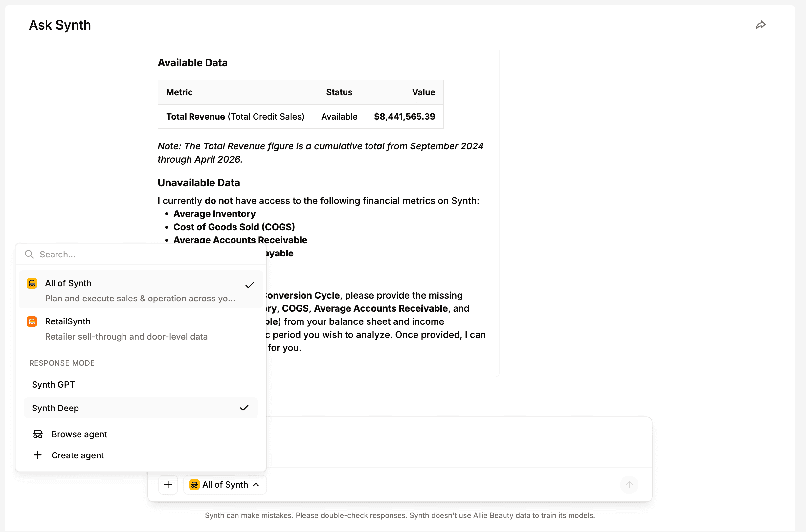Click the Available Data heading
806x532 pixels.
192,63
